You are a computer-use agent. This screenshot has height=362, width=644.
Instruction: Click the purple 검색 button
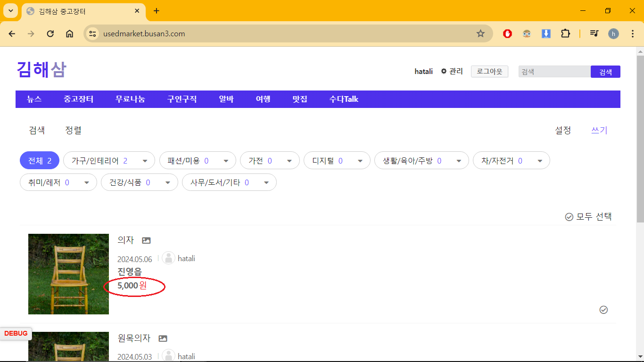tap(605, 72)
